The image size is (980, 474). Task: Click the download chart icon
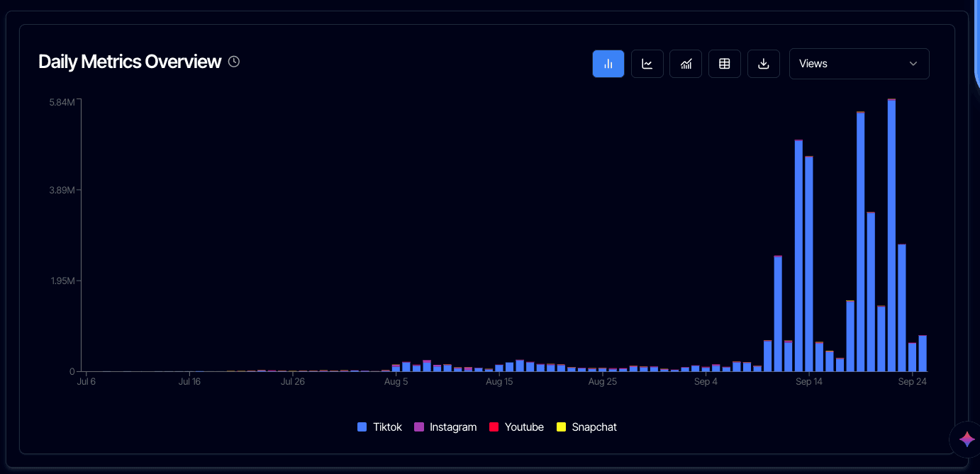[x=764, y=64]
